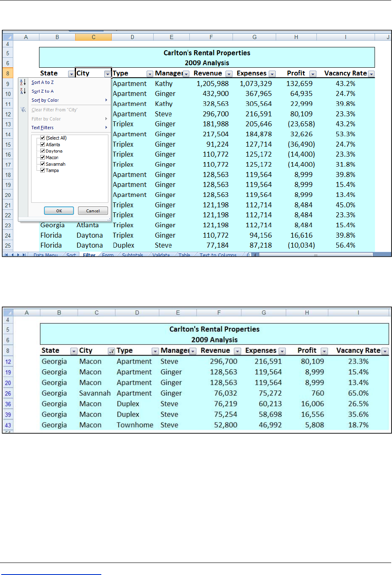Open Revenue filter dropdown in lower sheet
This screenshot has width=392, height=575.
(x=237, y=351)
